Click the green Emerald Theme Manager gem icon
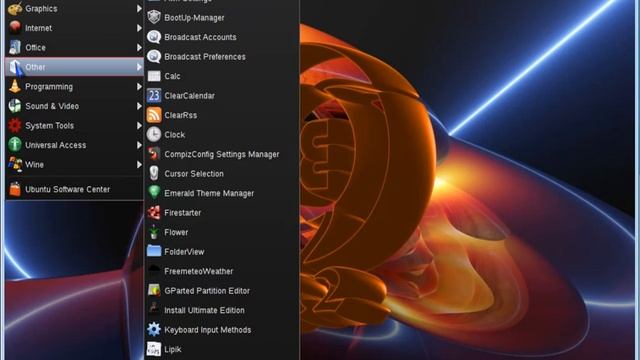 pyautogui.click(x=154, y=193)
